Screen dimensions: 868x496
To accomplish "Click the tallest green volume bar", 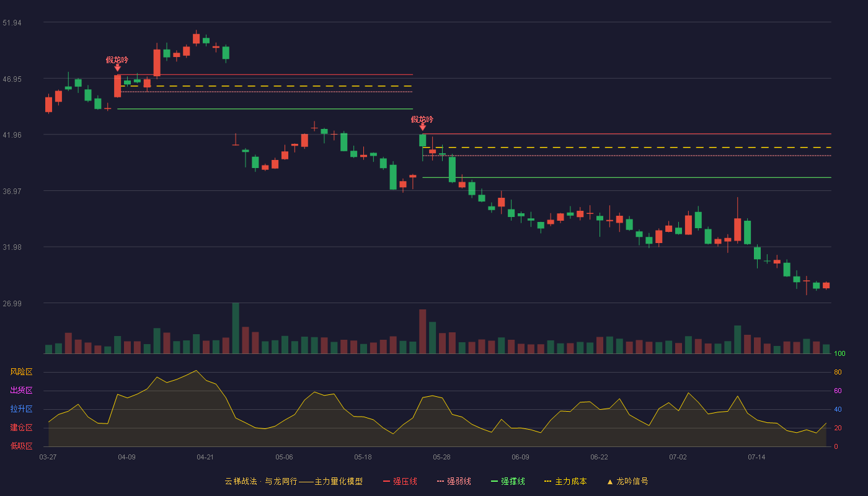I will pyautogui.click(x=236, y=328).
